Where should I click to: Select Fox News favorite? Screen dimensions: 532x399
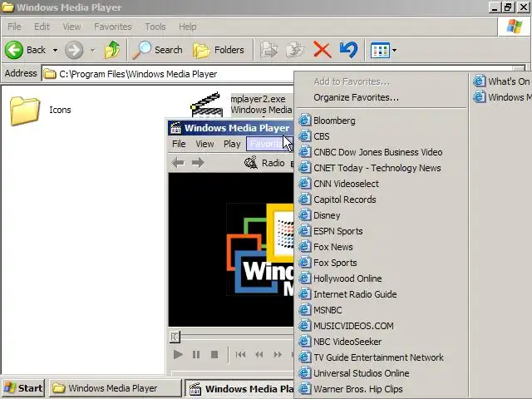(382, 247)
